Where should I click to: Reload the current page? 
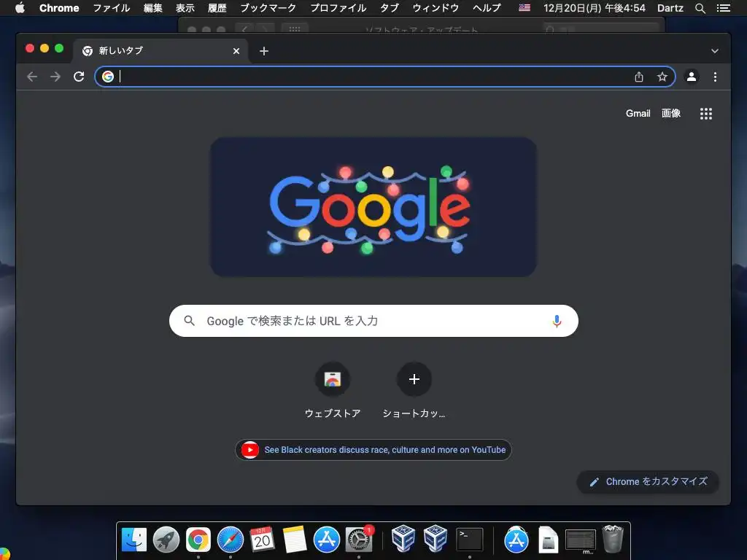(x=79, y=77)
